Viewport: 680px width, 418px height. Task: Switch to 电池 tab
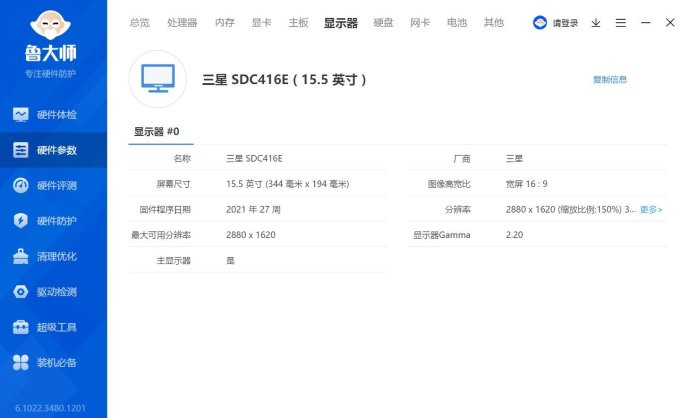click(457, 23)
